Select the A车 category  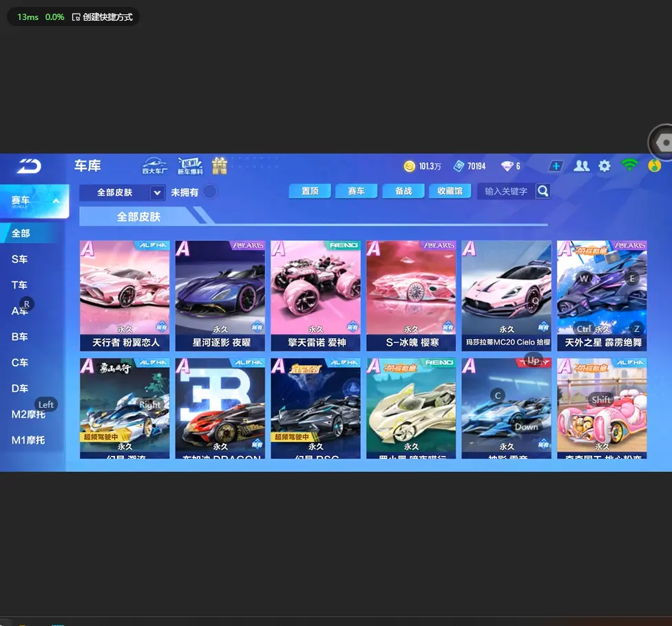pos(20,311)
